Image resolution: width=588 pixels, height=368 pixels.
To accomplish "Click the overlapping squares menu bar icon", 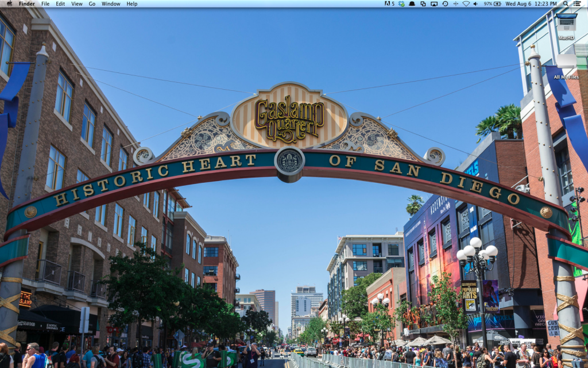I will click(x=423, y=4).
